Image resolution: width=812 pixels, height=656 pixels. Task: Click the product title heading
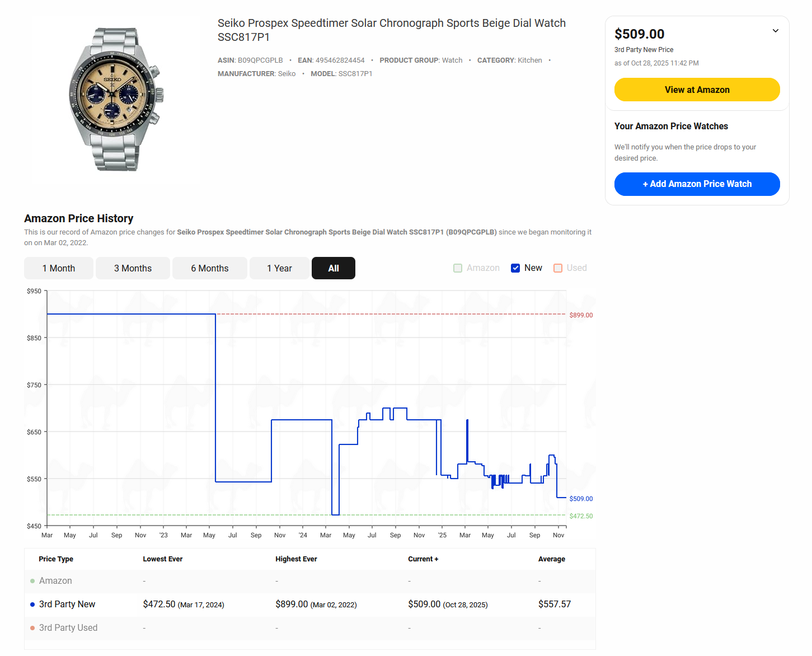click(x=391, y=30)
